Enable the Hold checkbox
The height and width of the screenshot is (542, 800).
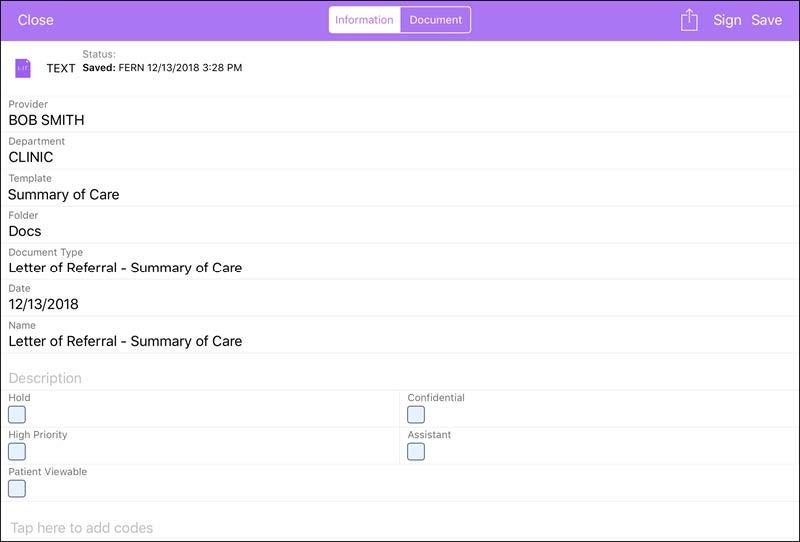17,415
